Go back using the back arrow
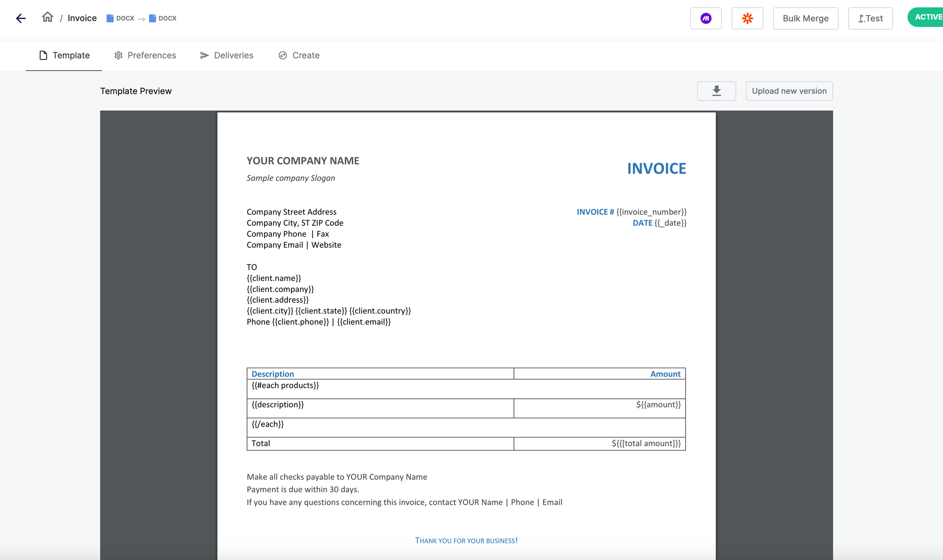This screenshot has height=560, width=943. [21, 18]
